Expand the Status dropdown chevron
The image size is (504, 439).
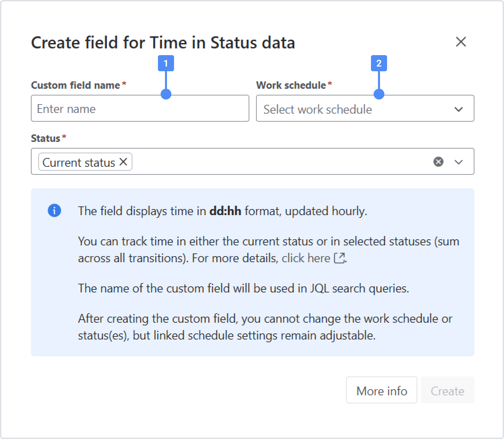(x=458, y=162)
